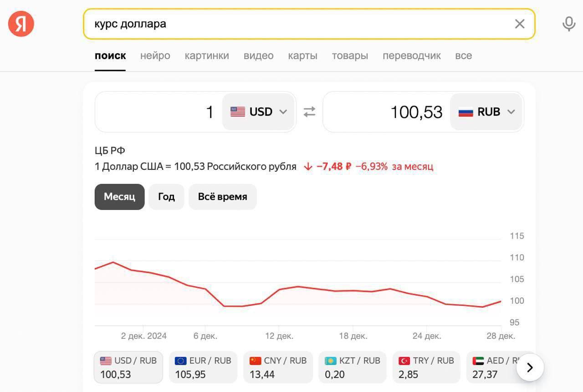Select the Месяц chart period
This screenshot has width=583, height=392.
(x=119, y=197)
